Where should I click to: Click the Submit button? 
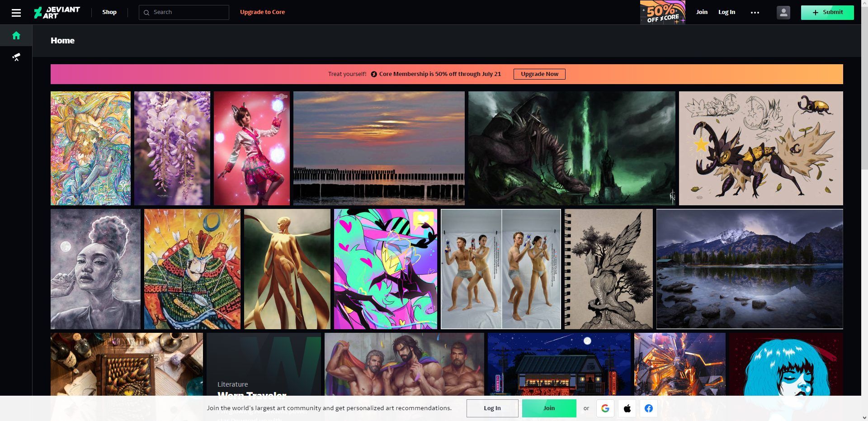point(827,12)
